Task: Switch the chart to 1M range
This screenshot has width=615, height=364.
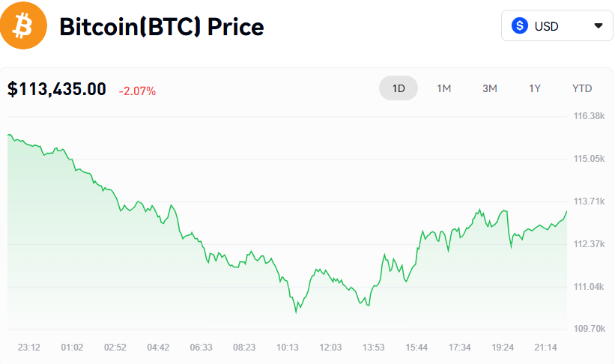Action: click(x=444, y=88)
